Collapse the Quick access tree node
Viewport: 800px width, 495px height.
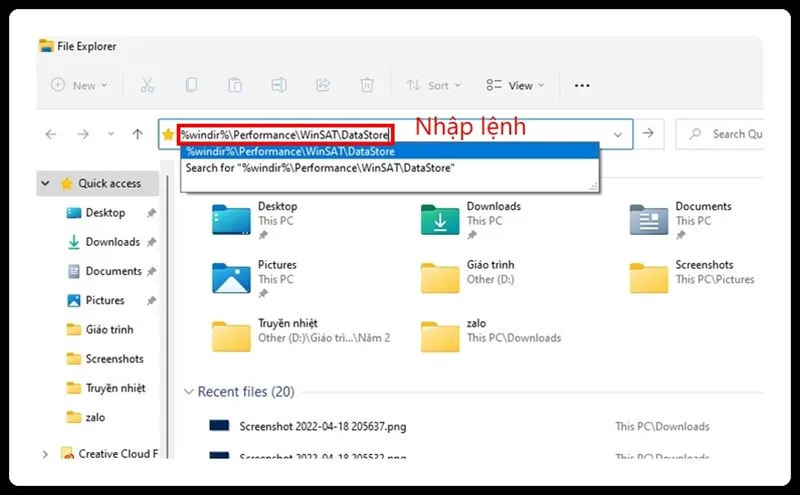[x=45, y=183]
